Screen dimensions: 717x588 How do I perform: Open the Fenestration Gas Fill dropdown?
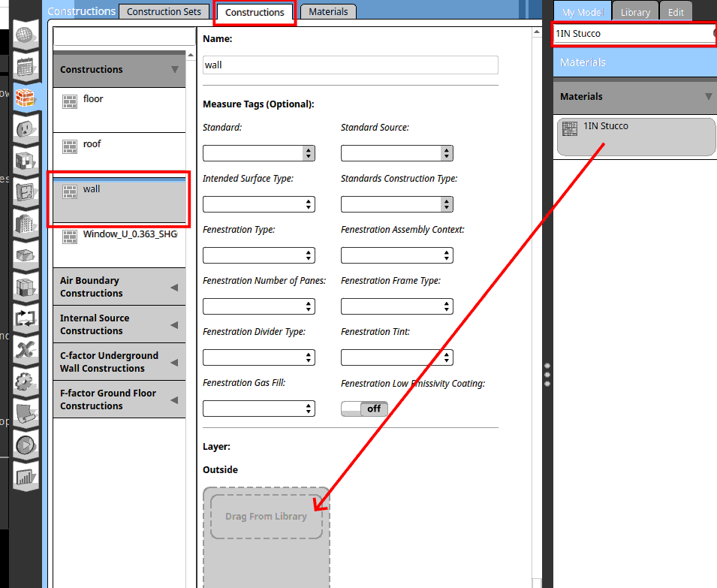(x=258, y=409)
